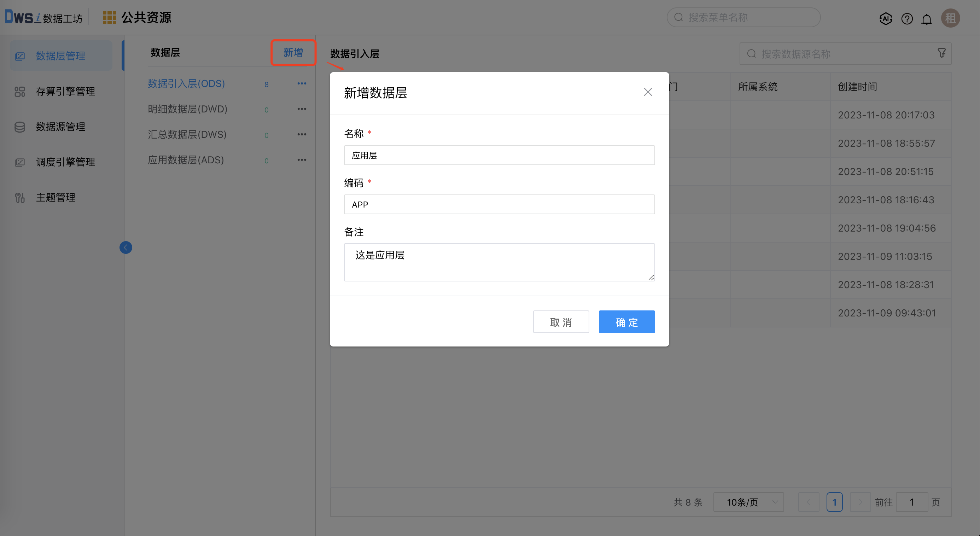The width and height of the screenshot is (980, 536).
Task: Click the 新增 button
Action: 293,53
